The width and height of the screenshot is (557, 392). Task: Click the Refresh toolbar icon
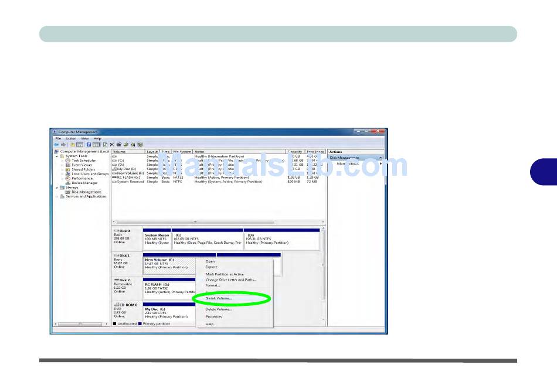105,145
